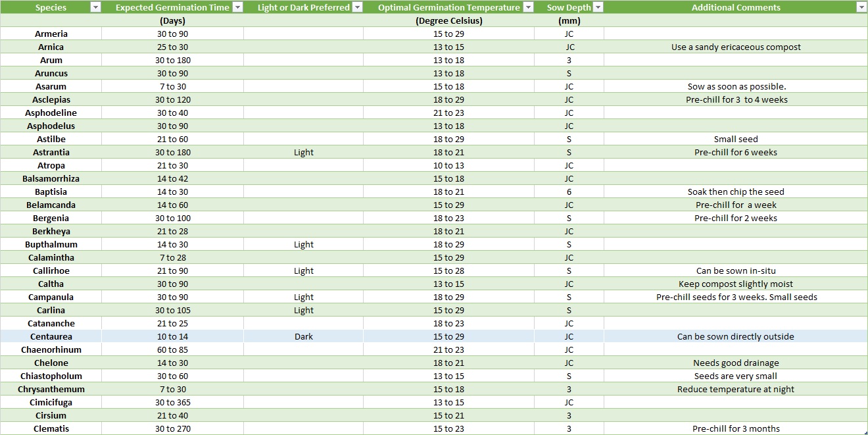Image resolution: width=868 pixels, height=435 pixels.
Task: Select the "Small seed" comment for Astilbe
Action: pyautogui.click(x=736, y=139)
